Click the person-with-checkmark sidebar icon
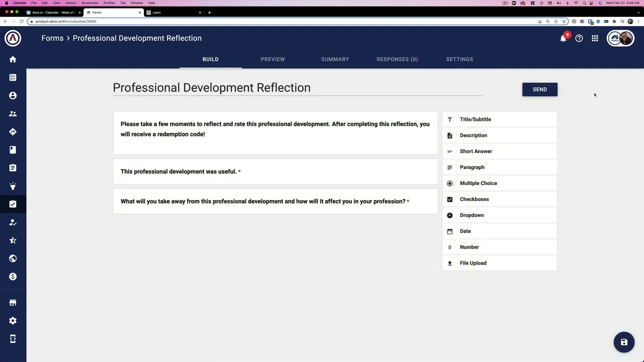 (13, 222)
